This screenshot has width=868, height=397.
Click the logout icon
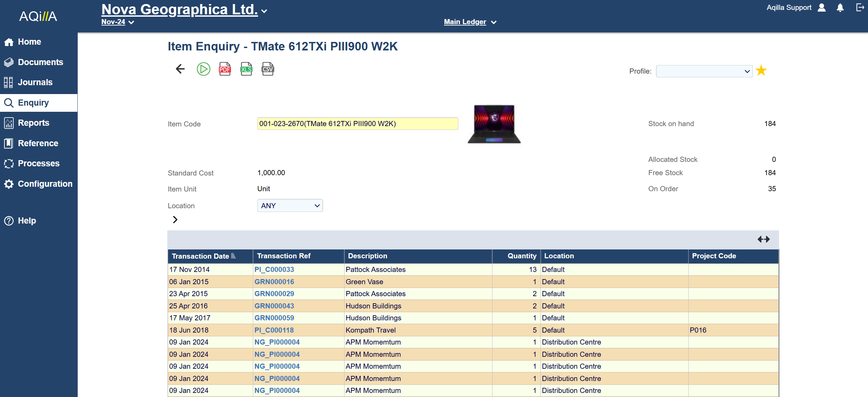click(860, 8)
